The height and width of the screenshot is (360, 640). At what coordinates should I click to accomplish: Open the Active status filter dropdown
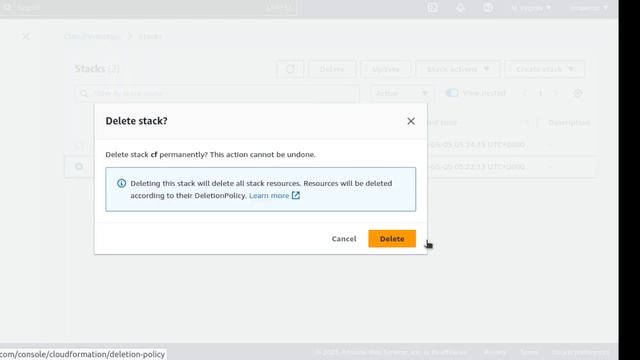(402, 93)
